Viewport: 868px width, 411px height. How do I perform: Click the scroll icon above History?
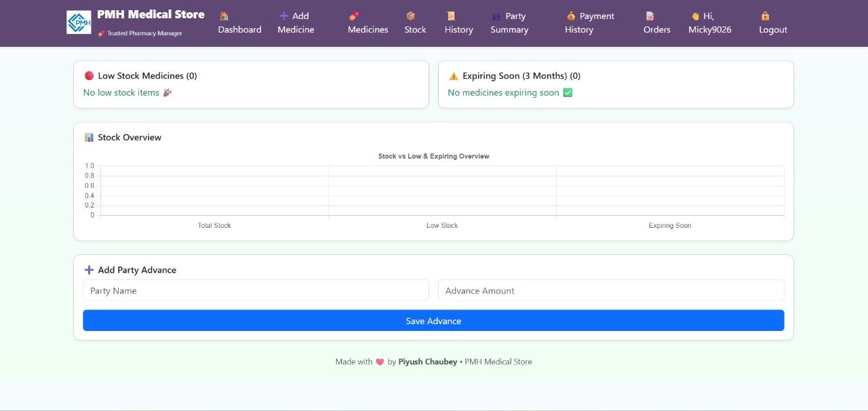(451, 16)
